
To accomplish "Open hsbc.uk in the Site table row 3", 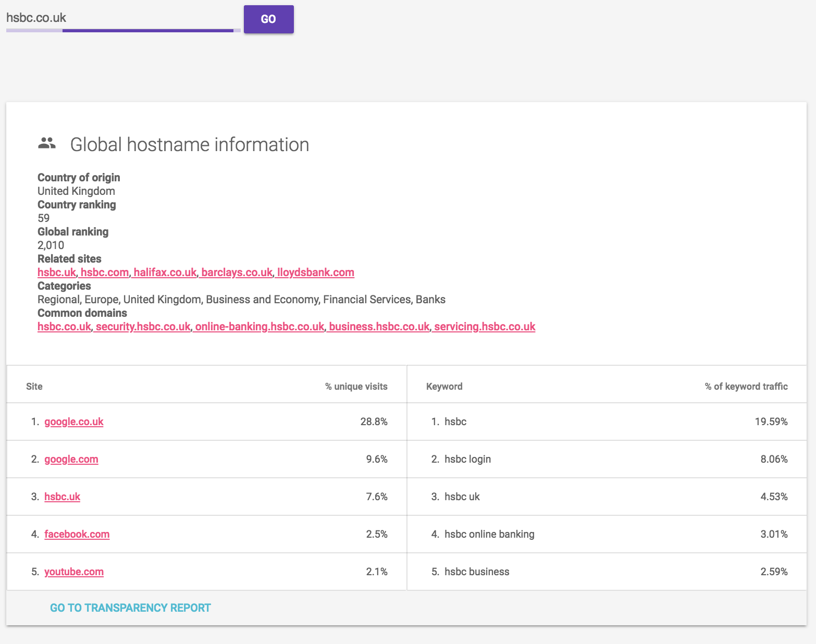I will [63, 497].
